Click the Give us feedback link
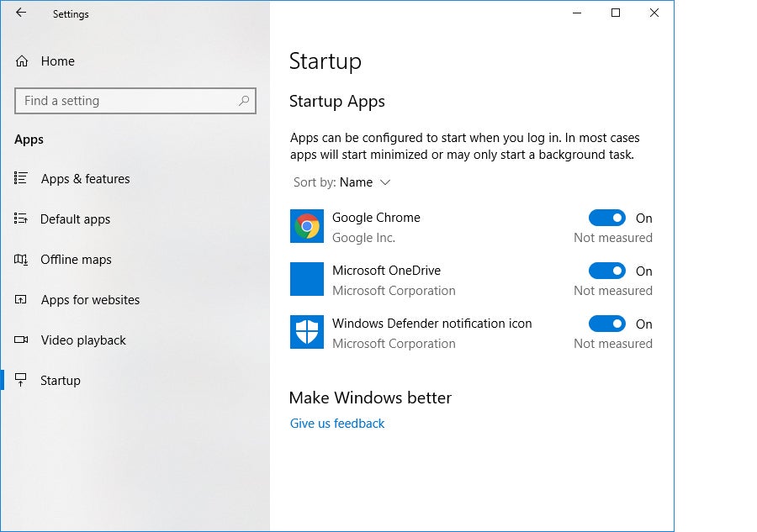This screenshot has width=757, height=532. click(337, 424)
